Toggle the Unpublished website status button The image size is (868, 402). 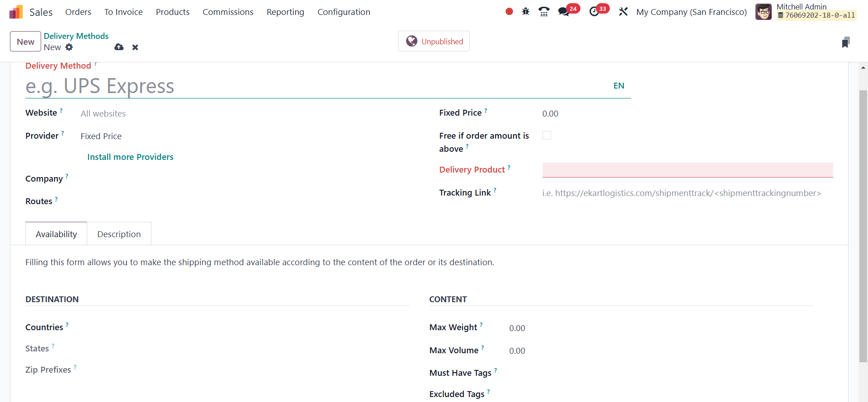[434, 42]
